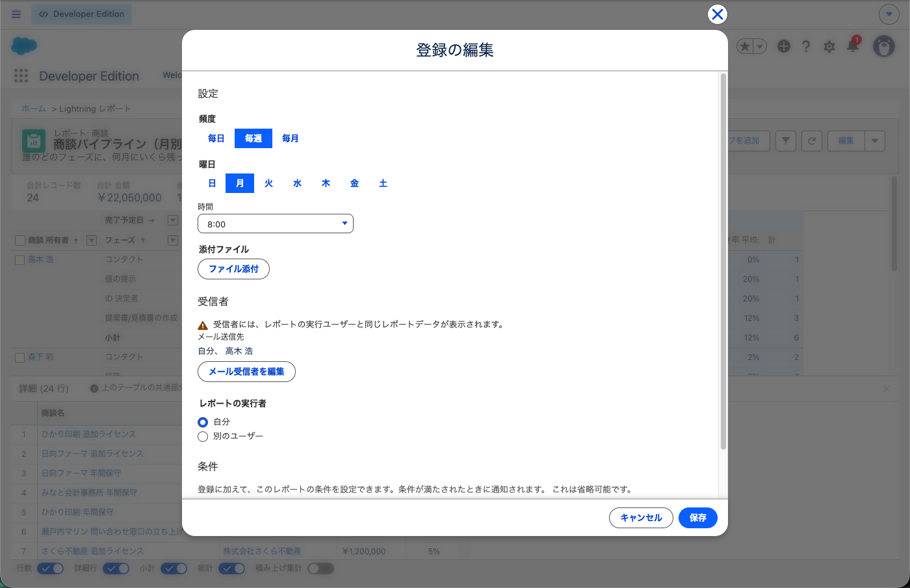
Task: Choose 金 as the weekday
Action: pyautogui.click(x=354, y=183)
